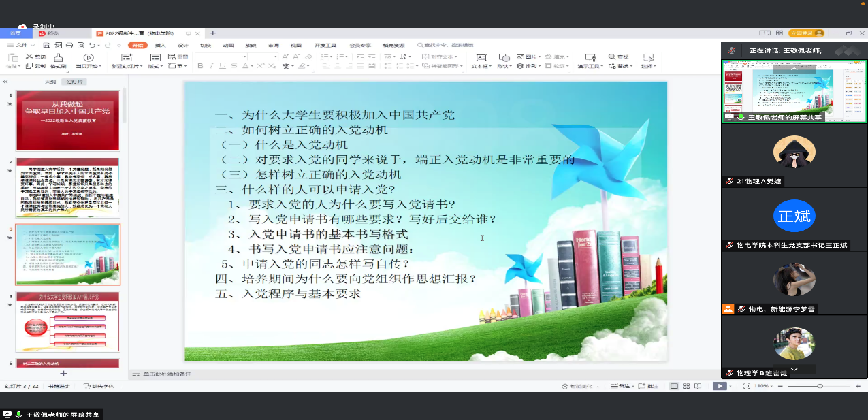Click the 新建幻灯片 new slide icon

pos(127,58)
